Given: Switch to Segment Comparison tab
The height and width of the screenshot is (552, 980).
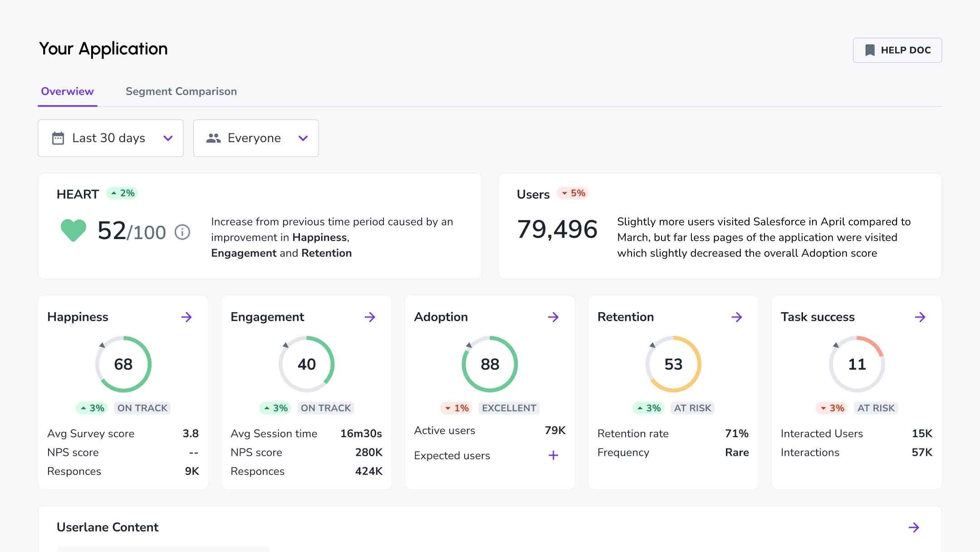Looking at the screenshot, I should click(181, 91).
